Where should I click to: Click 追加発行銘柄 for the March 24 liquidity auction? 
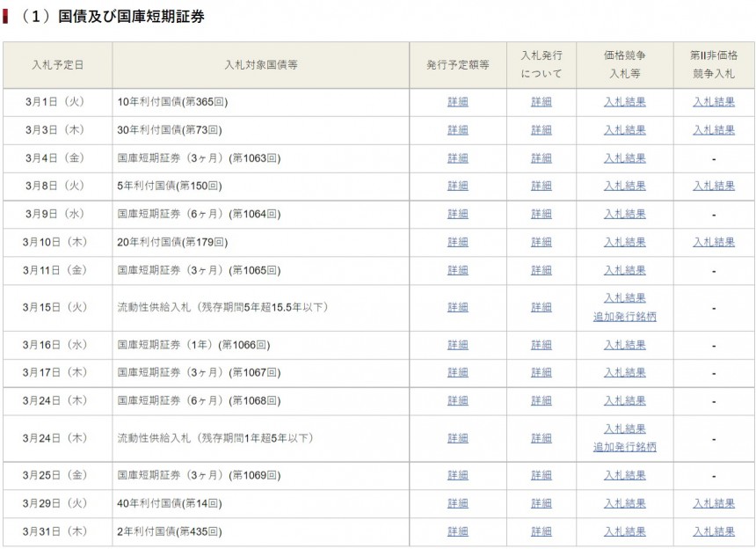(624, 447)
